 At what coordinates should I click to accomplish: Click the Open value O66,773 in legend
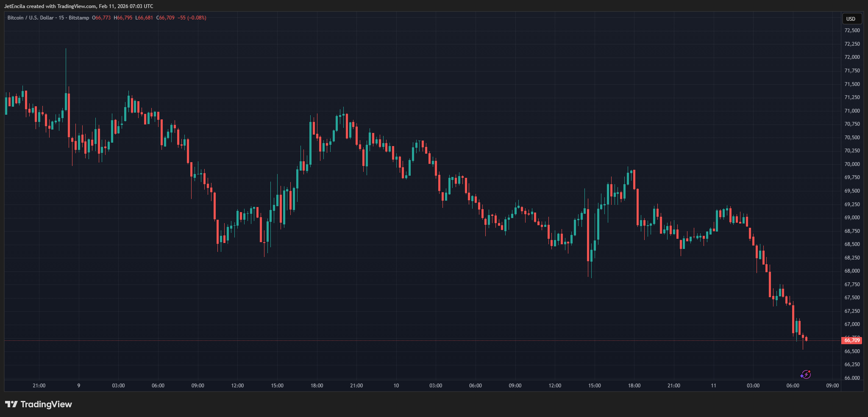tap(101, 18)
